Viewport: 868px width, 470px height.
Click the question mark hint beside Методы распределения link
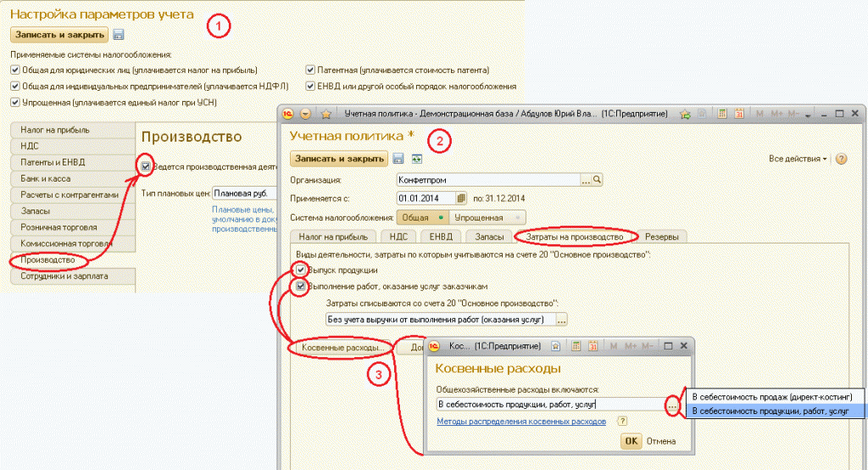pos(622,422)
